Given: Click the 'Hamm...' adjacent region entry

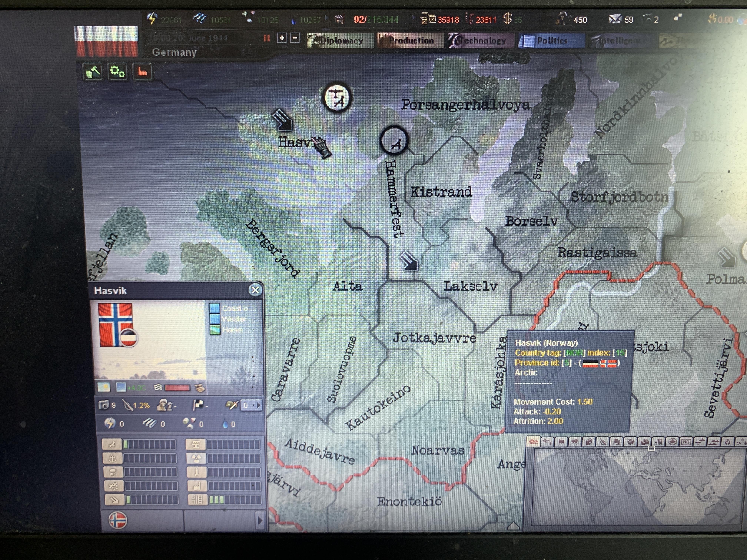Looking at the screenshot, I should pos(231,330).
